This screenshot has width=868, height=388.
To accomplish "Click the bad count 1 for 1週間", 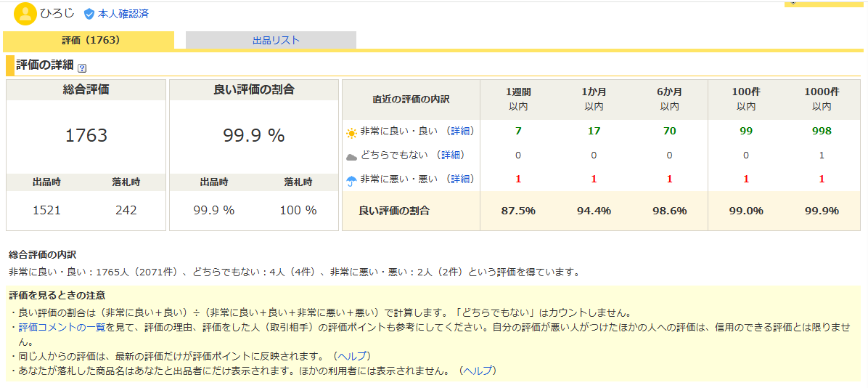I will [518, 179].
